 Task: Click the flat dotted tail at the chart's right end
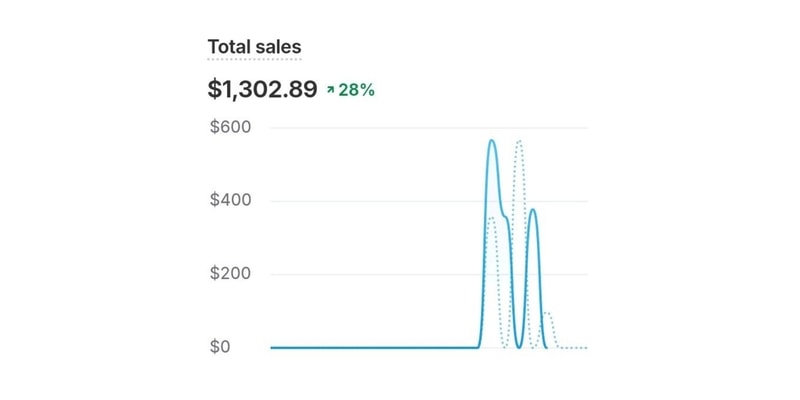573,347
